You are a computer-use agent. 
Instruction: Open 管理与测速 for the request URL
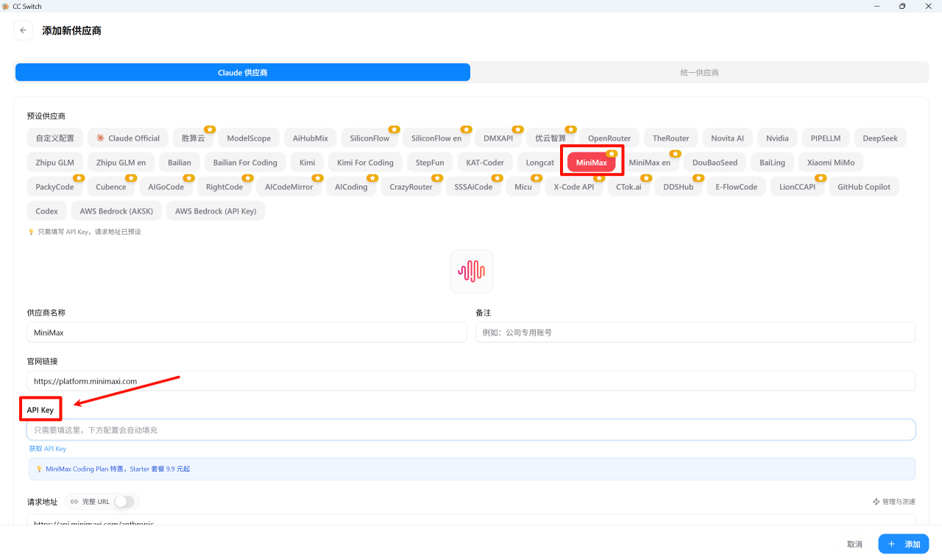coord(894,502)
